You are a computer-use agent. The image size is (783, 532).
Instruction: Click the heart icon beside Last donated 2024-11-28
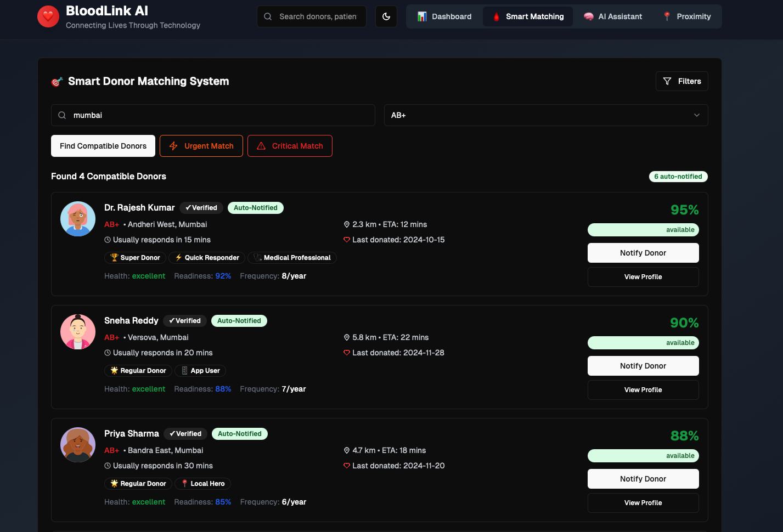[347, 353]
